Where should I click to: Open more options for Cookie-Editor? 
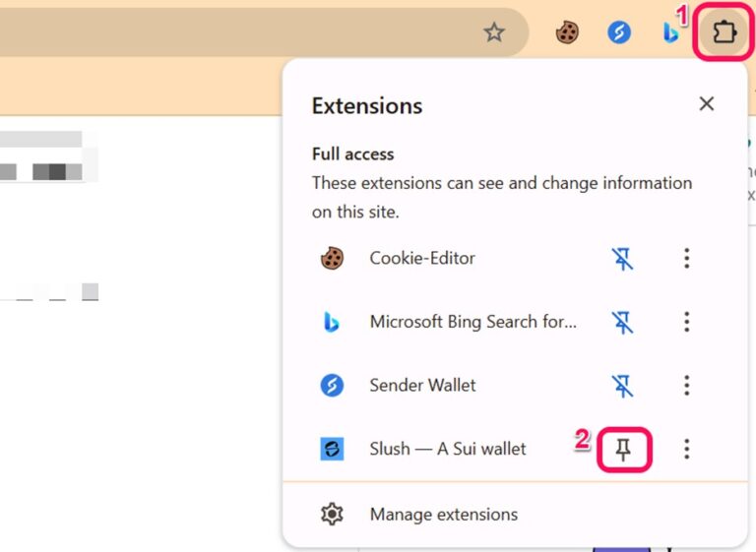pyautogui.click(x=686, y=258)
